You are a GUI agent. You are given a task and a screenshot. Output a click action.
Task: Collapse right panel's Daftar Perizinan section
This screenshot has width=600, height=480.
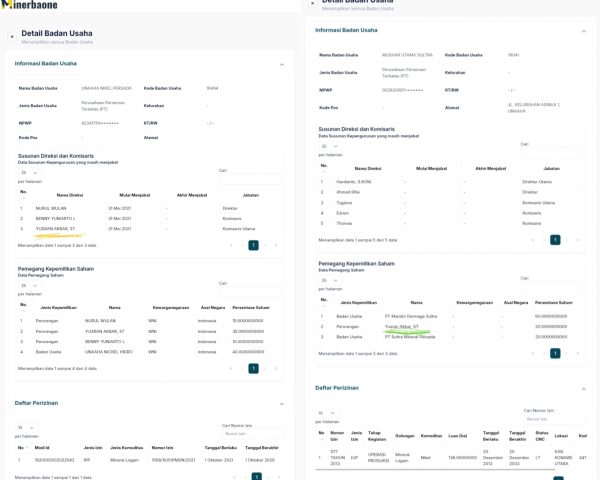[x=582, y=386]
